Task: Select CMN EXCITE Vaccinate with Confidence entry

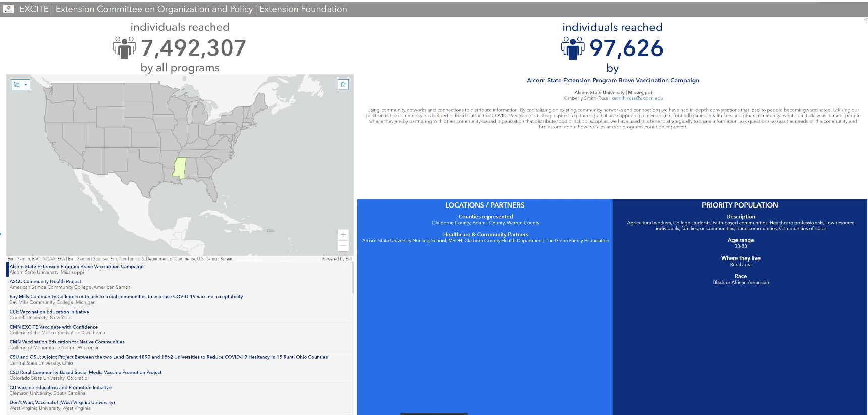Action: click(179, 330)
